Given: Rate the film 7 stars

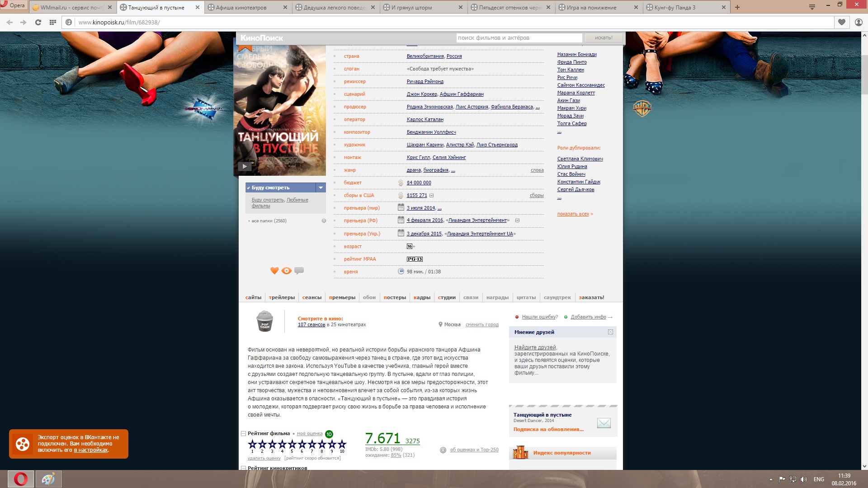Looking at the screenshot, I should click(x=312, y=444).
